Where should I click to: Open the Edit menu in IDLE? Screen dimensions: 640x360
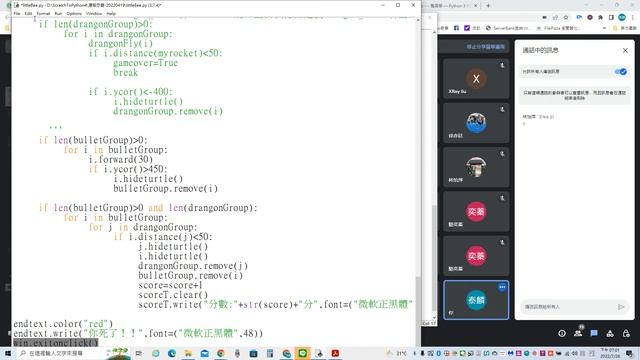pos(28,13)
